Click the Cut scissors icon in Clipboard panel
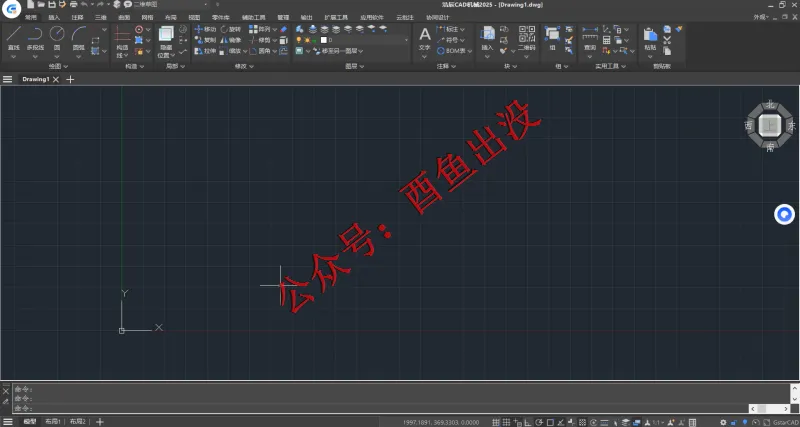The image size is (800, 427). 667,40
